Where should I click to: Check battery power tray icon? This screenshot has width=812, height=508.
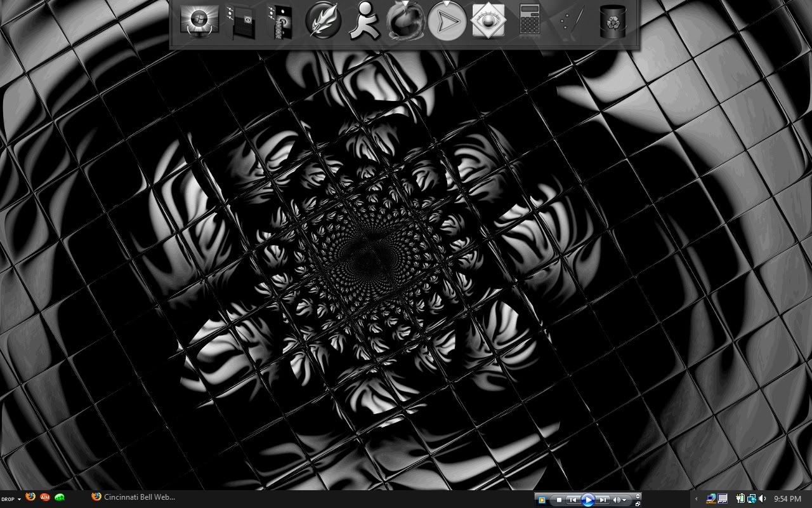(x=740, y=498)
